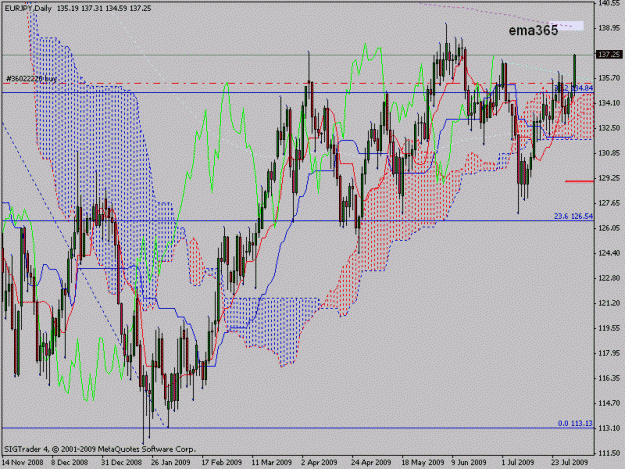625x469 pixels.
Task: Click the 111.50 price axis label
Action: tap(609, 453)
